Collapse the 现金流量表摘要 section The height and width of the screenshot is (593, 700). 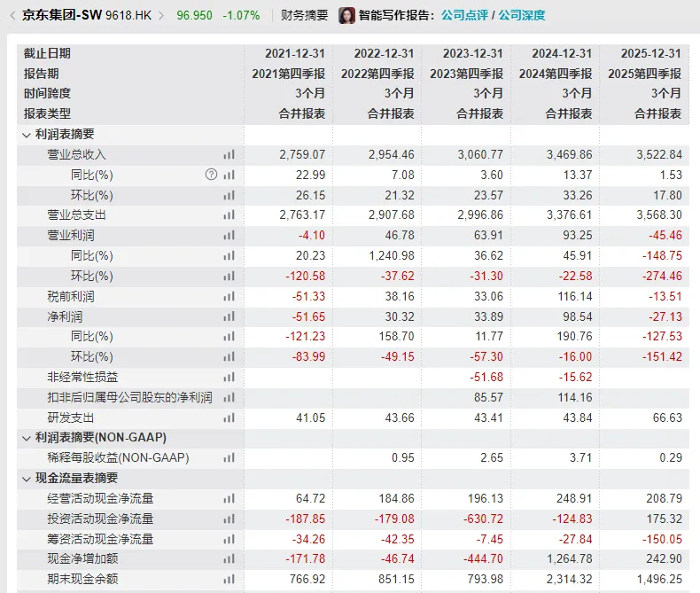click(27, 479)
